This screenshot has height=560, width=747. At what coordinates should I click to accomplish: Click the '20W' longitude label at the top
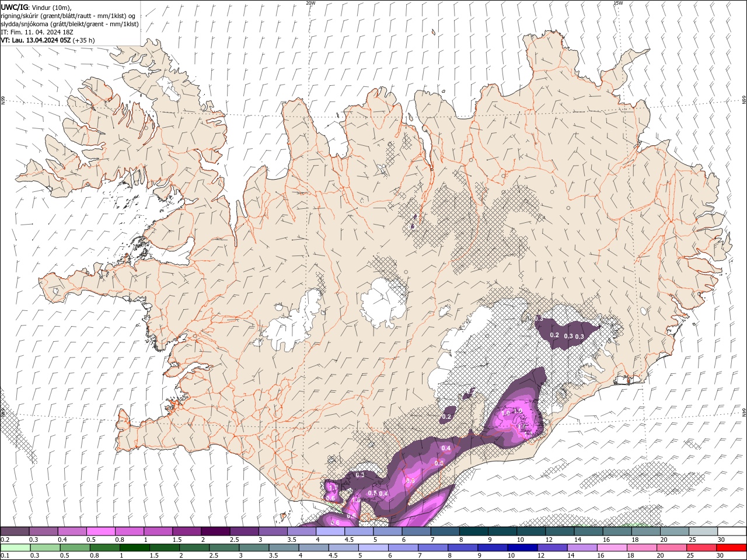click(x=310, y=3)
